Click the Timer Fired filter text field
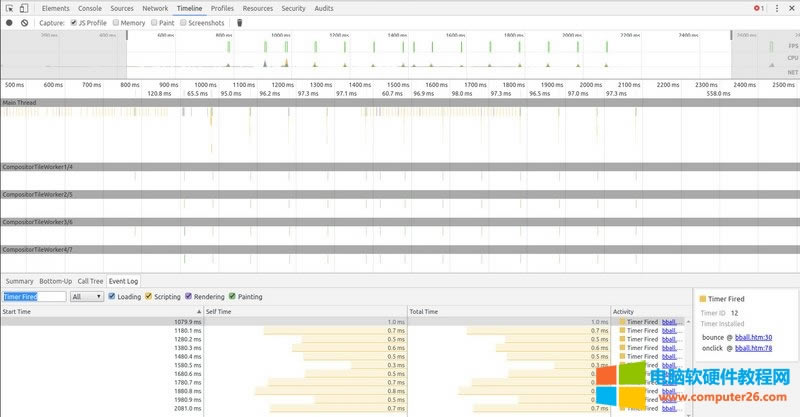Viewport: 800px width, 417px height. coord(35,297)
